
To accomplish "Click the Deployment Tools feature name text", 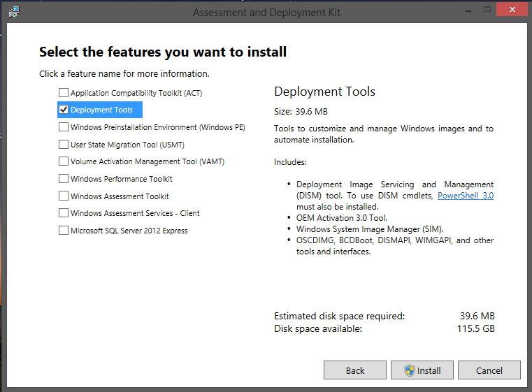I will coord(101,110).
